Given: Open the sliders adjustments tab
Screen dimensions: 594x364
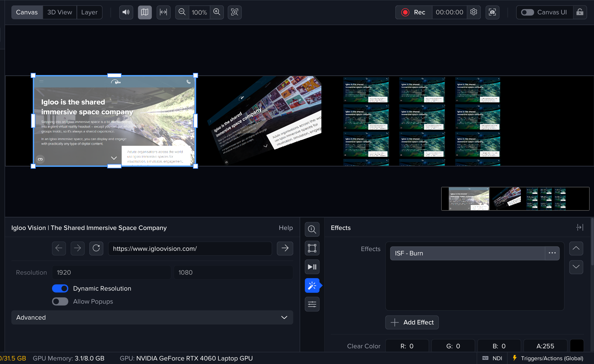Looking at the screenshot, I should point(312,304).
